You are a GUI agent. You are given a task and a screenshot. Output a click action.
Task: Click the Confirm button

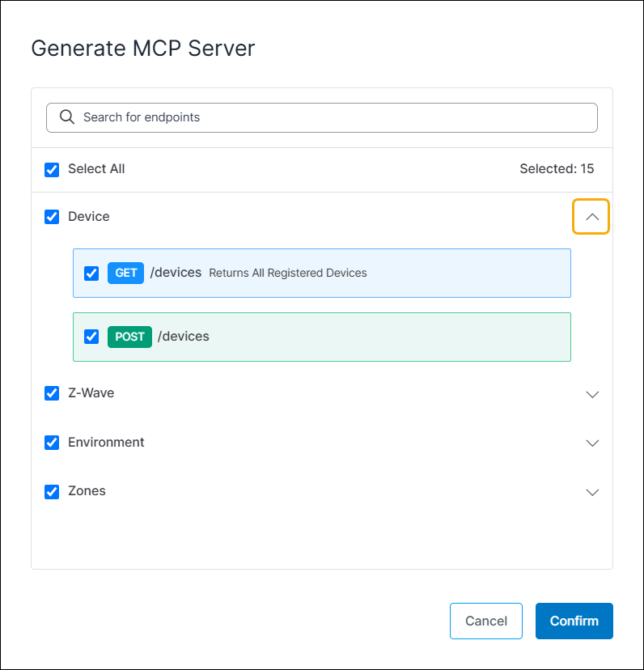point(574,621)
